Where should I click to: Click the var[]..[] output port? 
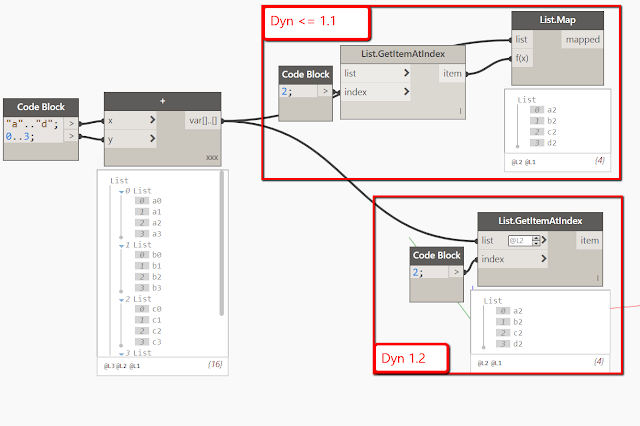[x=203, y=120]
